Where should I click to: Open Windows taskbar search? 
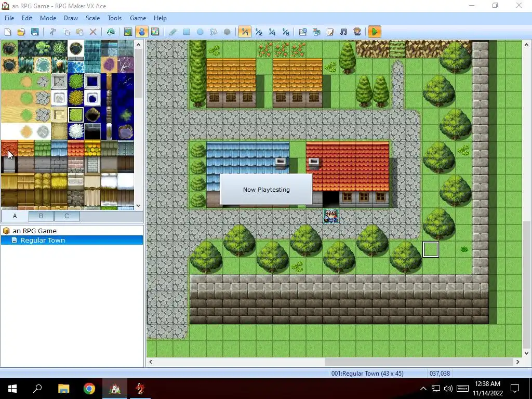pos(37,389)
